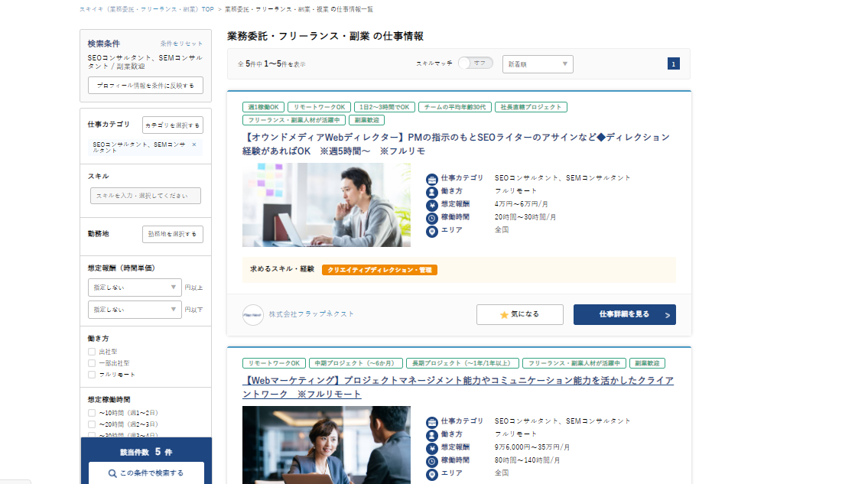868x484 pixels.
Task: Check ~10時間（週1~2日）option
Action: 92,413
